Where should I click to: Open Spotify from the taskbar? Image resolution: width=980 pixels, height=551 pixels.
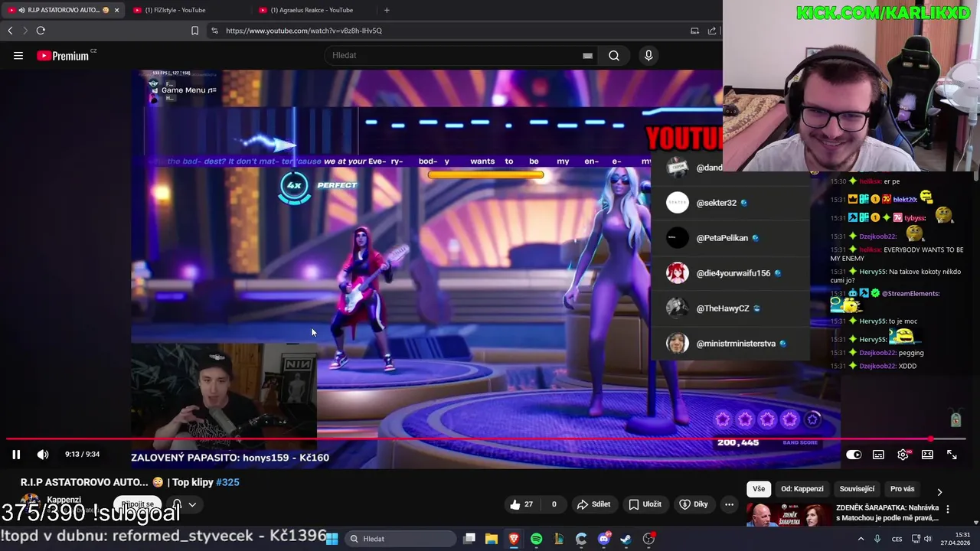(x=536, y=539)
